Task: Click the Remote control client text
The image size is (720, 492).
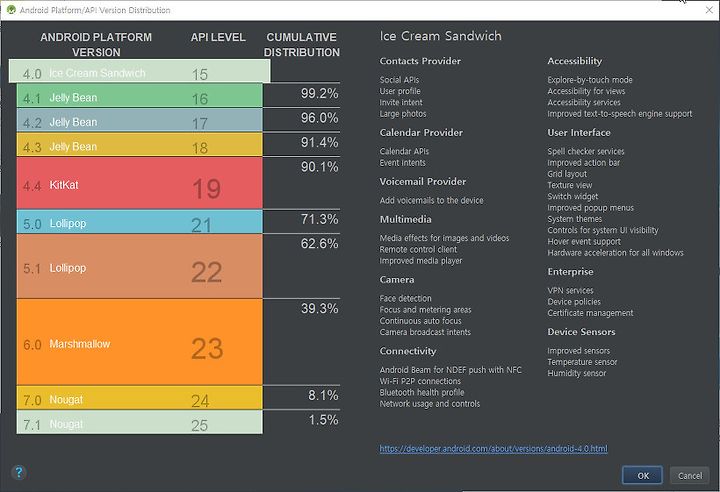Action: pyautogui.click(x=418, y=249)
